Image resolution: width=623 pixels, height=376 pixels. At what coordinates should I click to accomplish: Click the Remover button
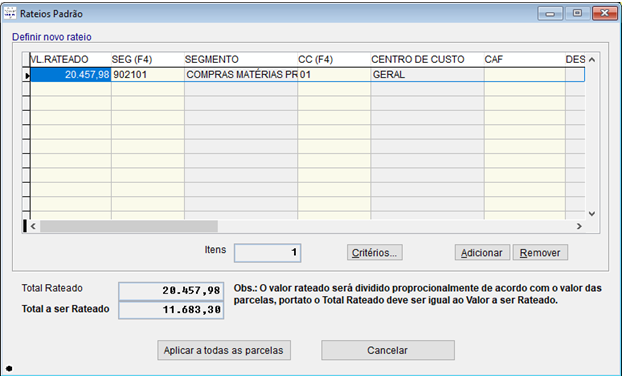point(540,253)
